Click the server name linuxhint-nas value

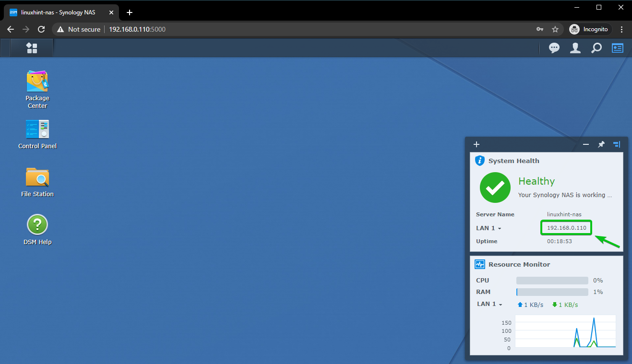pyautogui.click(x=564, y=214)
